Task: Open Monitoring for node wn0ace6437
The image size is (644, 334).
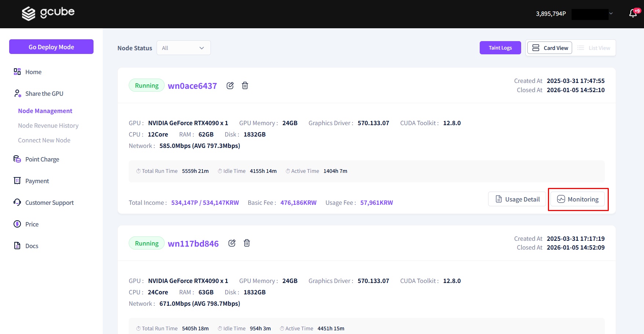Action: pos(578,199)
